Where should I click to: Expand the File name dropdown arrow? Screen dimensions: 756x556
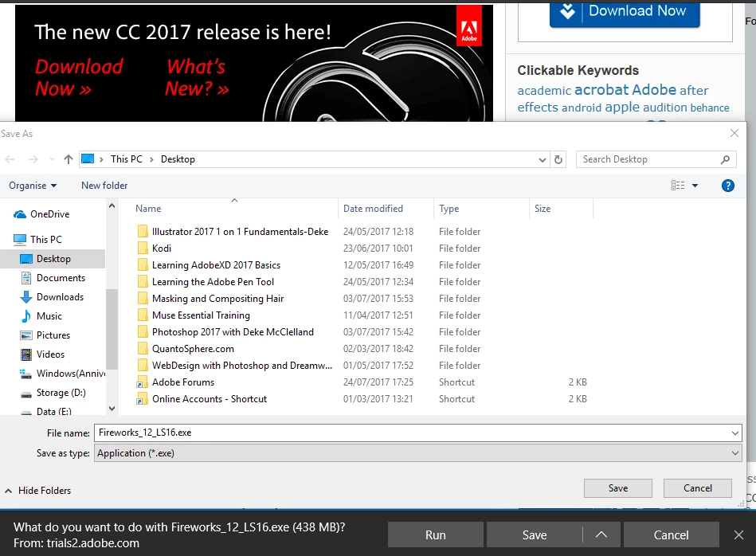coord(735,433)
